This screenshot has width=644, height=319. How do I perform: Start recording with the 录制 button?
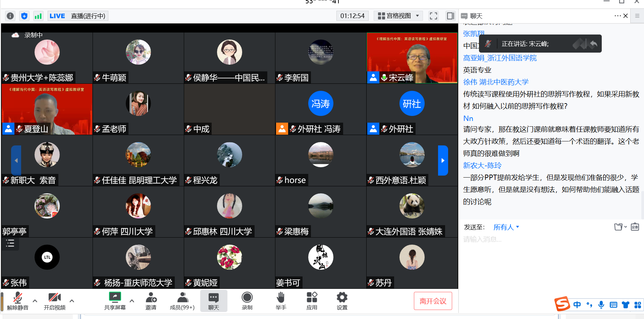(247, 301)
